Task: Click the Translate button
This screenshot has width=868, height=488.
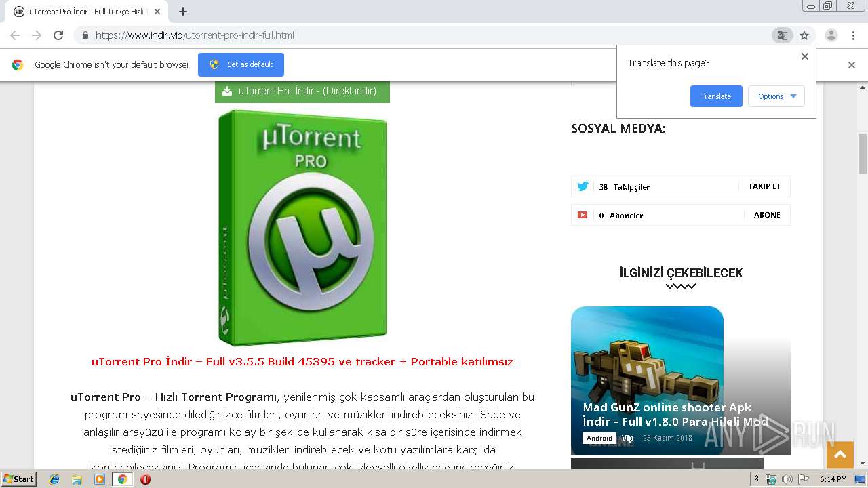Action: tap(716, 96)
